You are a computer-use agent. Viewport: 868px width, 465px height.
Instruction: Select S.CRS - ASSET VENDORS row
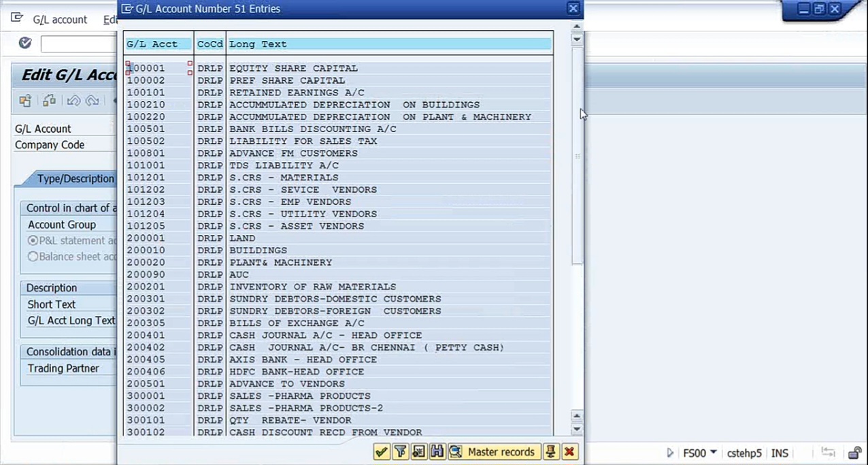click(338, 226)
